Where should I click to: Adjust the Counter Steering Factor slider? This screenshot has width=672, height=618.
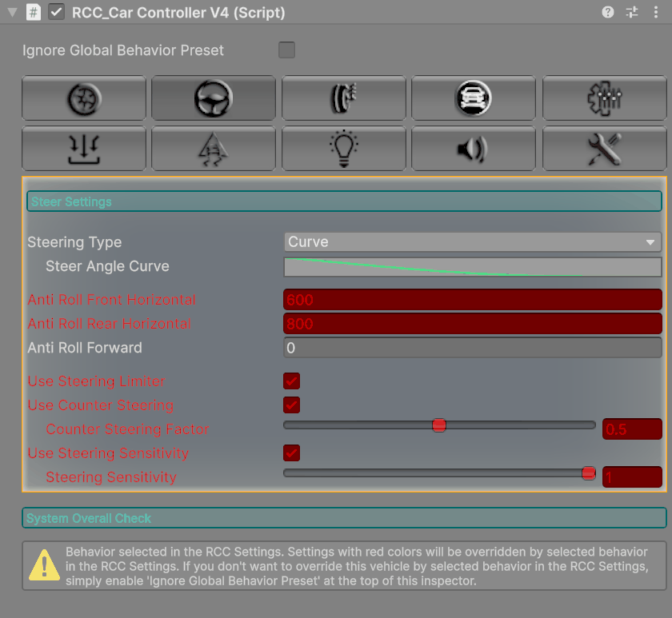[x=439, y=425]
